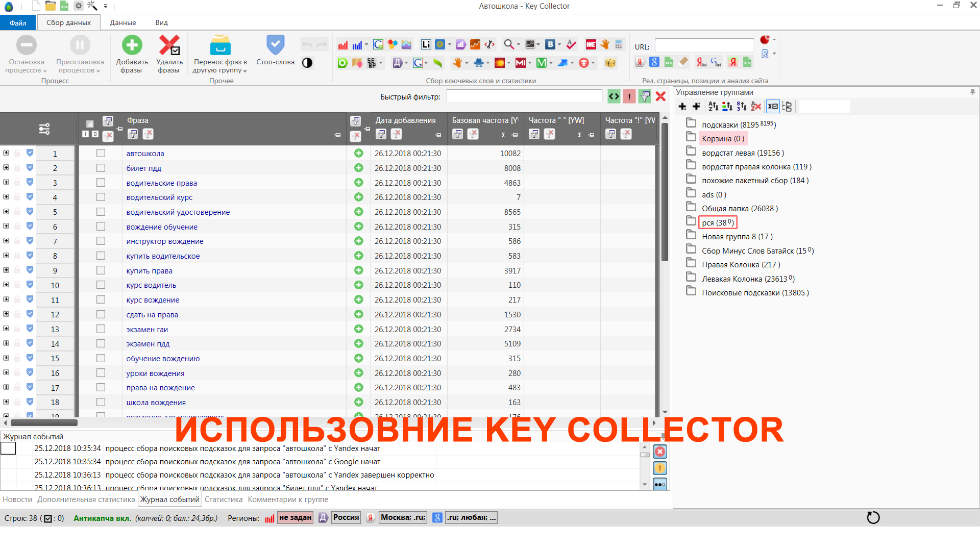Click the eraser icon under URL field

point(683,62)
